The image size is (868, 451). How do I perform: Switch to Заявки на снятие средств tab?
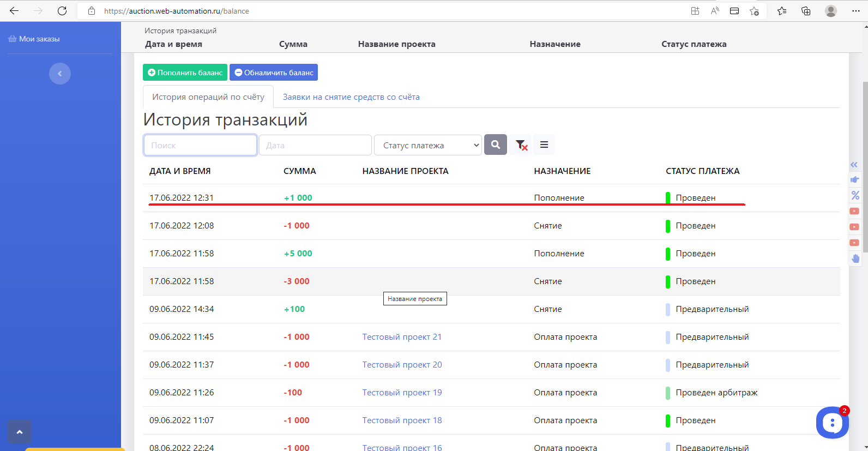pyautogui.click(x=351, y=97)
